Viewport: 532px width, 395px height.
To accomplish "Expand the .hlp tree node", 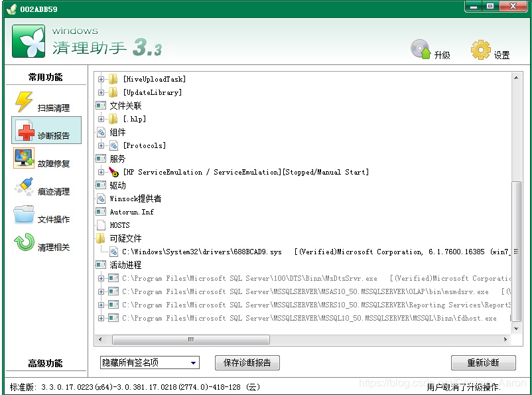I will click(x=101, y=119).
